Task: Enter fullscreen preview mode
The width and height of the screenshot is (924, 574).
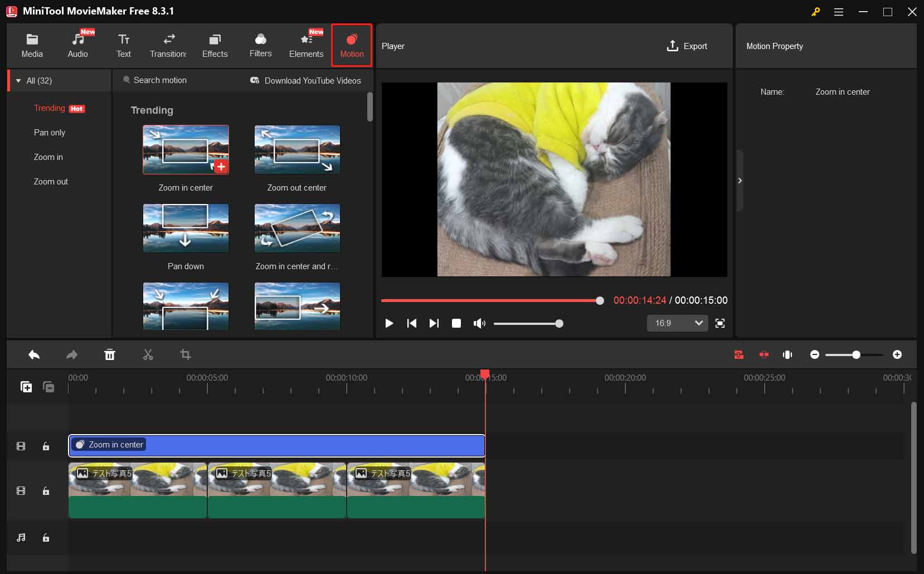Action: coord(720,323)
